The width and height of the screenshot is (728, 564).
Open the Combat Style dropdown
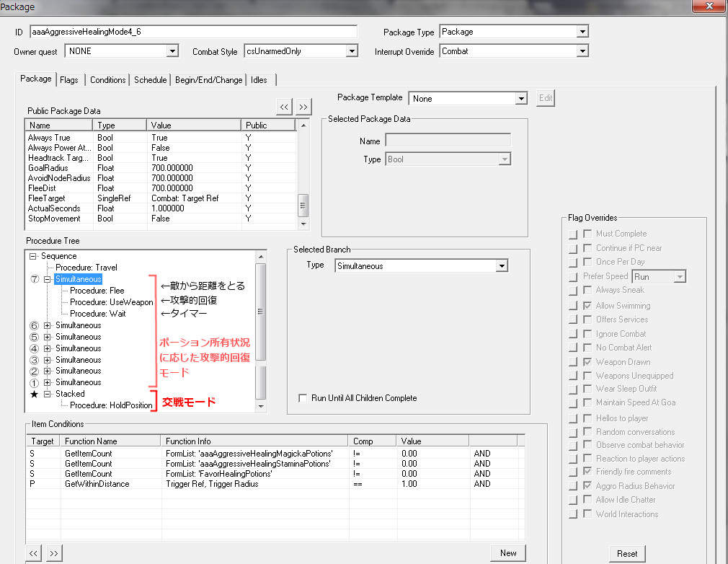point(352,50)
